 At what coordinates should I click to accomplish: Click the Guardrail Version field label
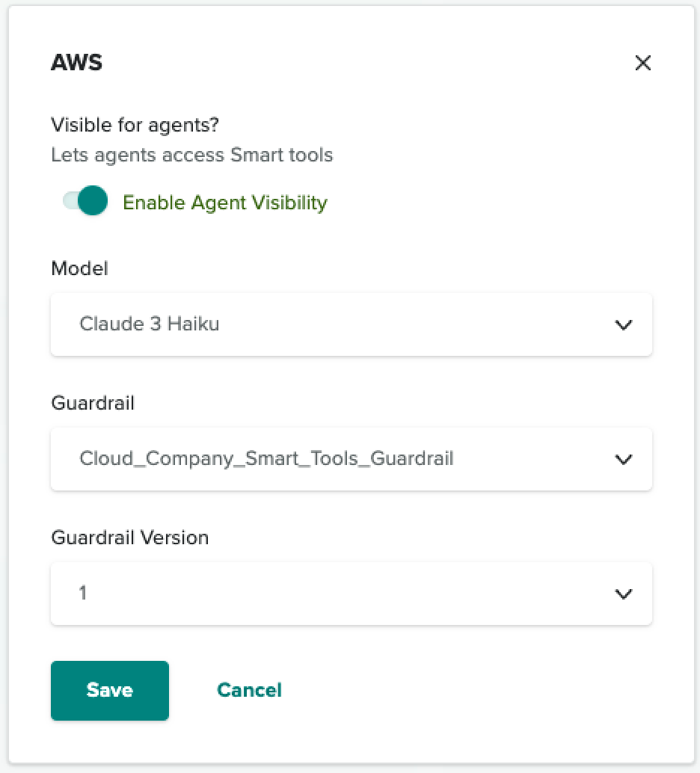coord(129,538)
